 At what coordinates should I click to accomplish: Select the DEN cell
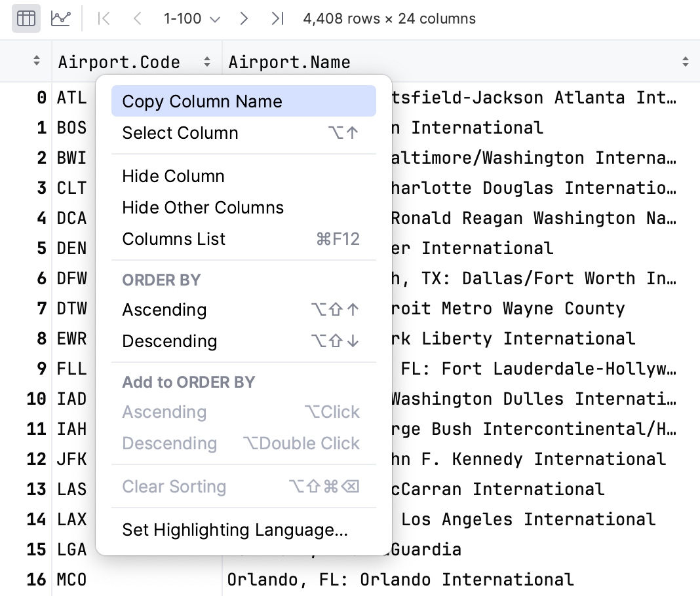pyautogui.click(x=72, y=248)
